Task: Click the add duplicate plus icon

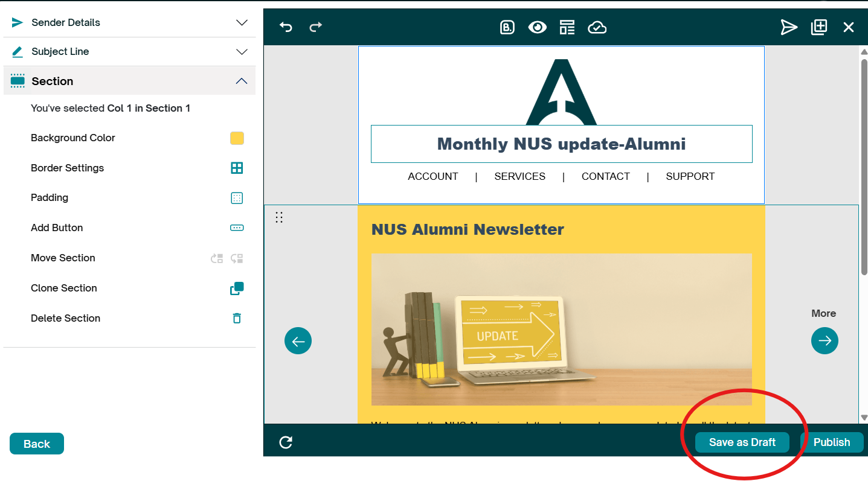Action: tap(819, 27)
